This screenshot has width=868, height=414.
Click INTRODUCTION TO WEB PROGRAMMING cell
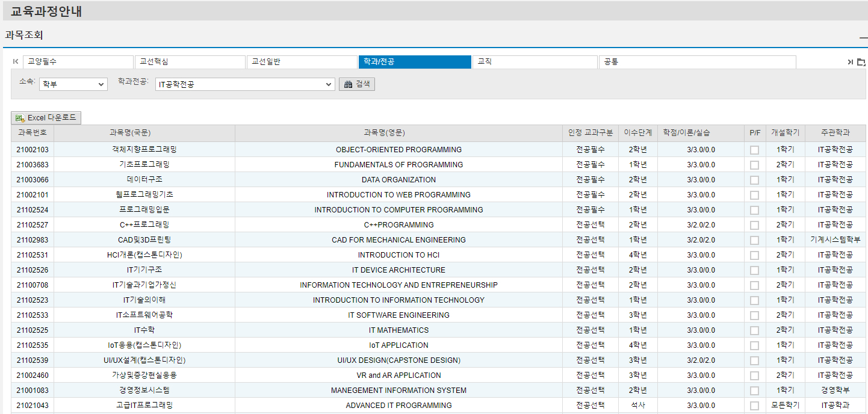point(398,195)
